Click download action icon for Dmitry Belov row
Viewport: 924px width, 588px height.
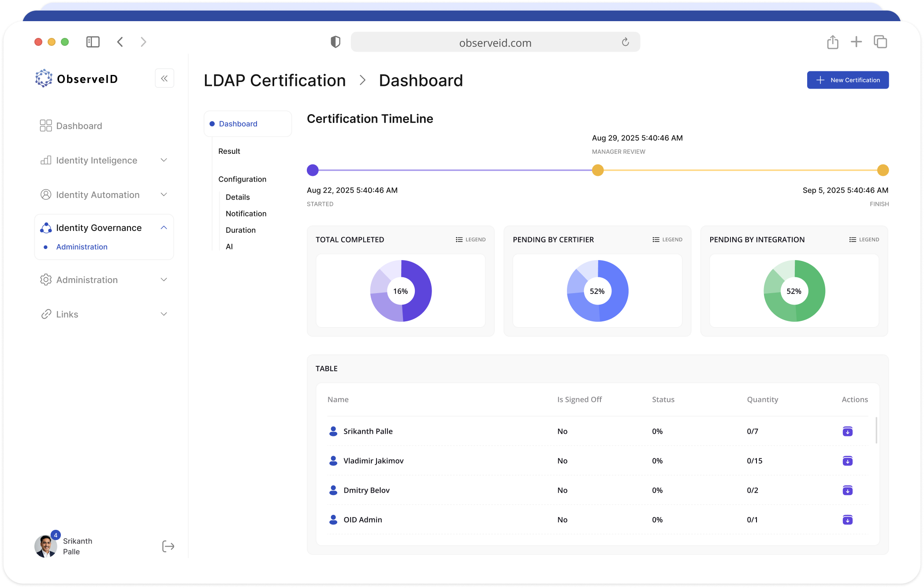[x=847, y=491]
